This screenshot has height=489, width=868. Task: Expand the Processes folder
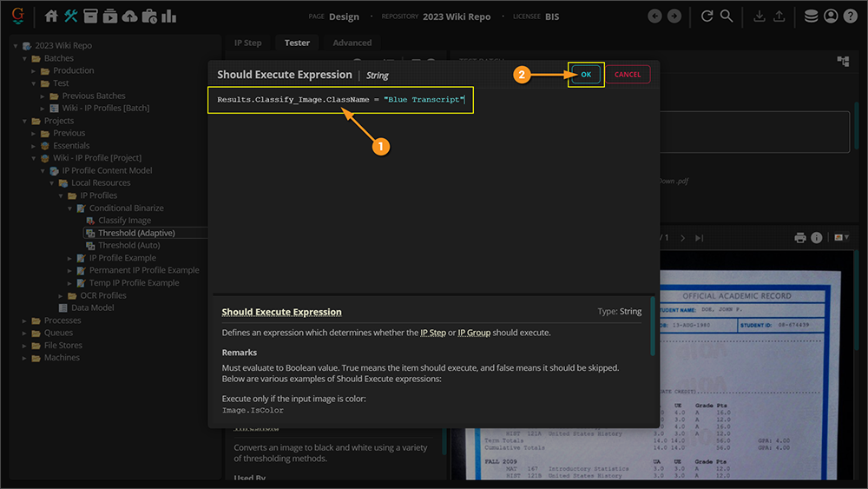(24, 320)
